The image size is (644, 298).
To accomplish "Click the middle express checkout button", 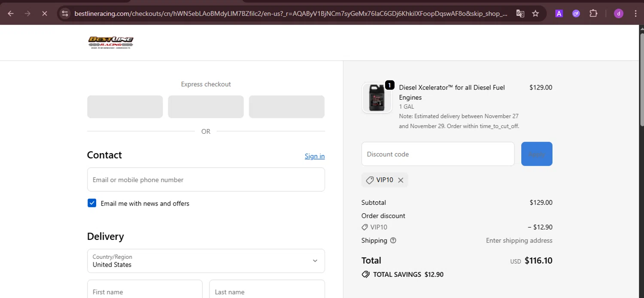I will 206,107.
